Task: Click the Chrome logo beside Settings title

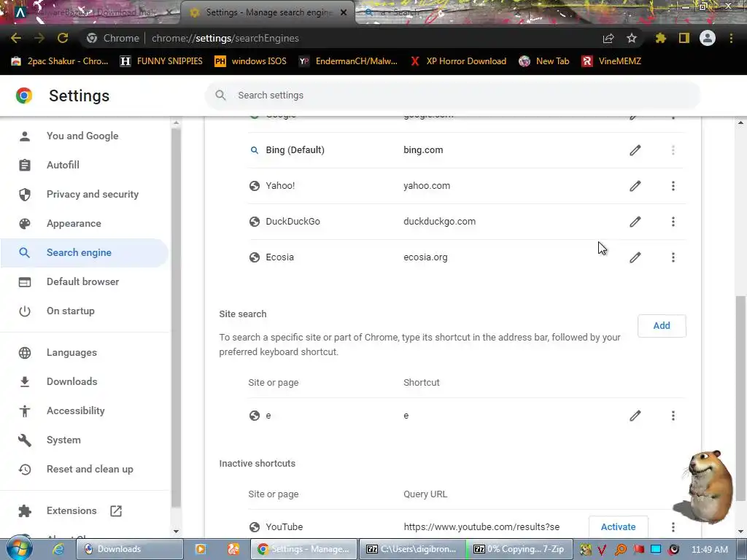Action: click(24, 96)
